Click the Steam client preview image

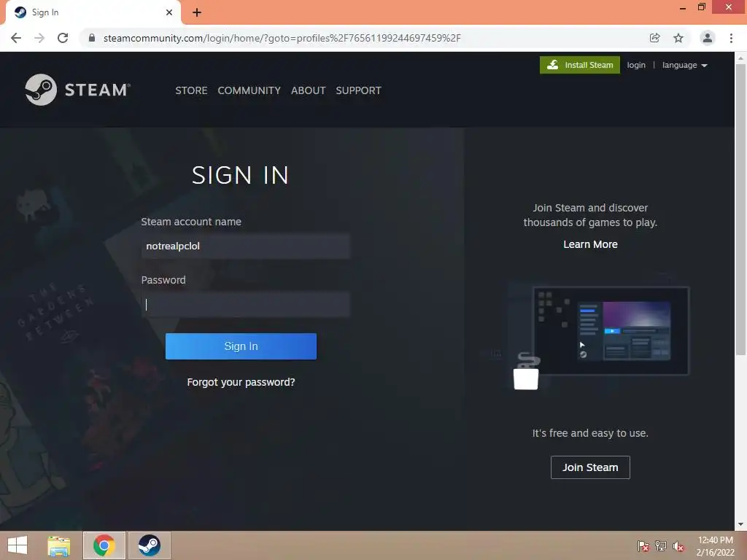pyautogui.click(x=601, y=332)
